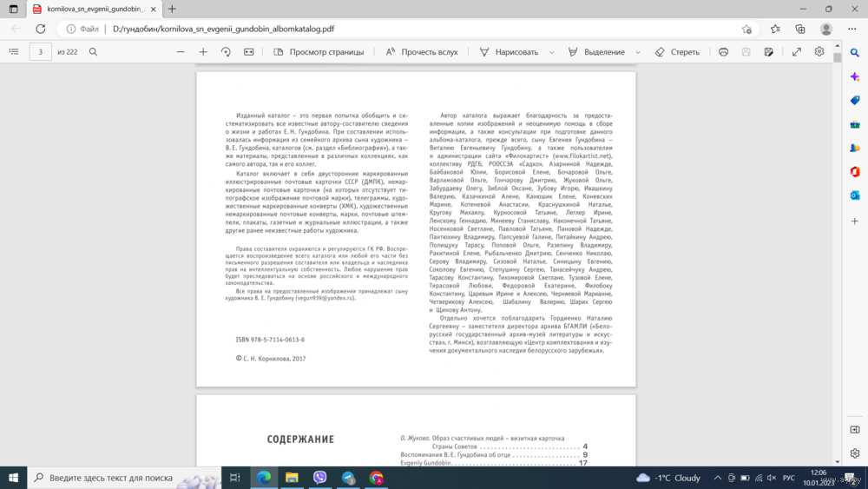Screen dimensions: 868x489
Task: Rotate the PDF page
Action: pos(226,51)
